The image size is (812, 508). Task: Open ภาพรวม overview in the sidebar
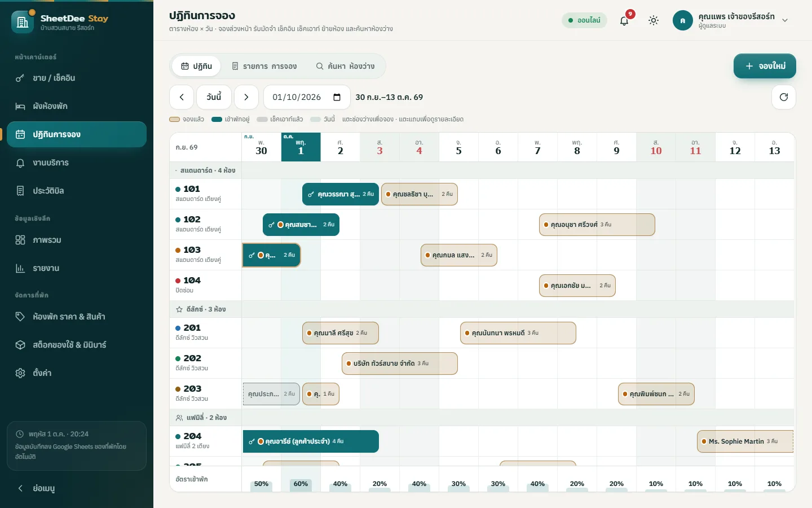77,240
